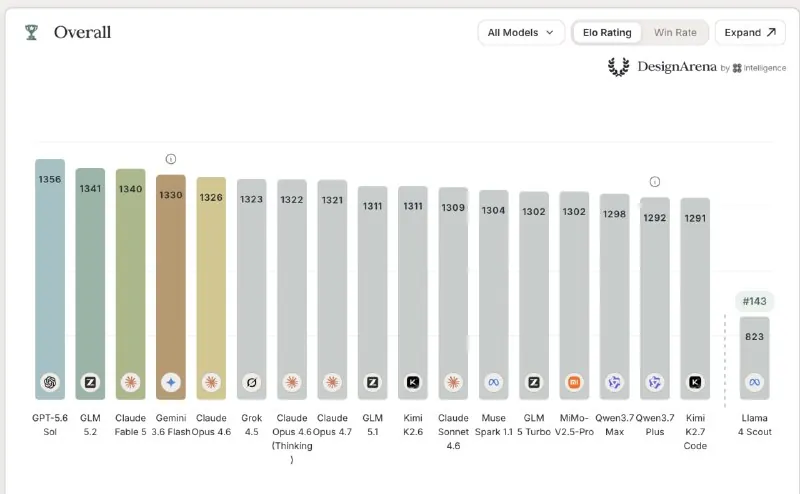Image resolution: width=800 pixels, height=494 pixels.
Task: Open the All Models dropdown
Action: point(521,33)
